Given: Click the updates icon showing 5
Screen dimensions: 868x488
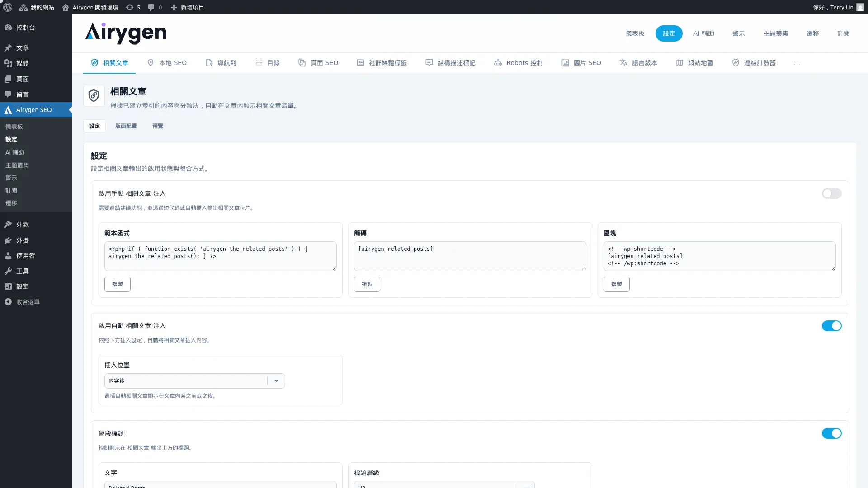Looking at the screenshot, I should pyautogui.click(x=130, y=7).
